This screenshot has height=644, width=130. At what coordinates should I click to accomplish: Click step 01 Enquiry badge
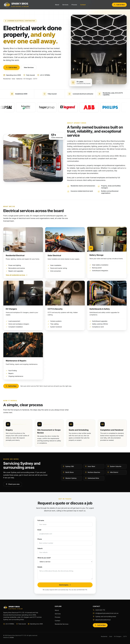(8, 424)
